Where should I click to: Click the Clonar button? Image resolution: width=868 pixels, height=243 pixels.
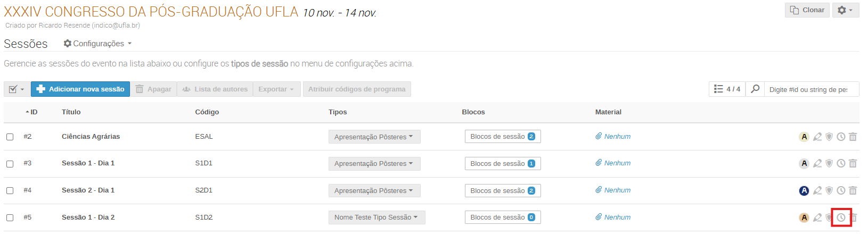807,10
